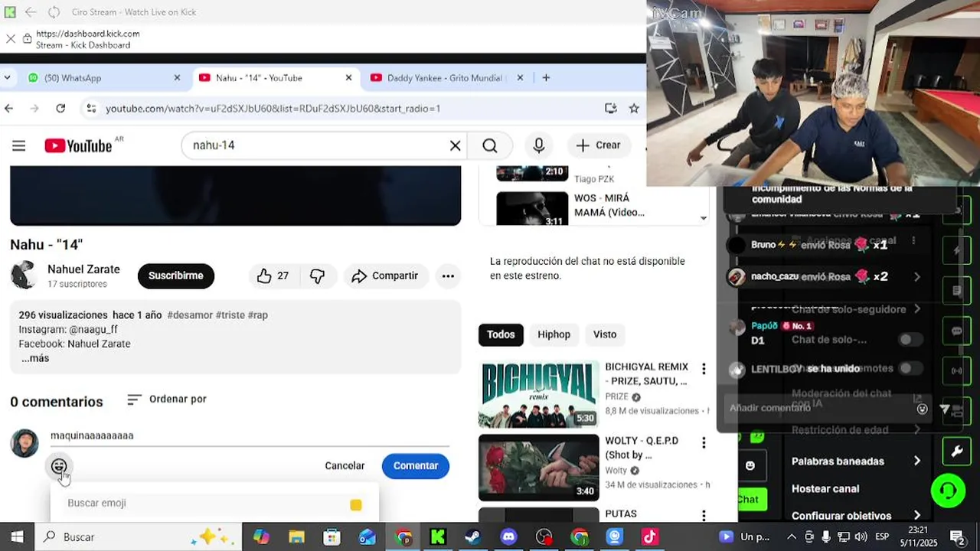Open more options for WOLTY Q.E.P.D video
This screenshot has width=980, height=551.
coord(704,442)
